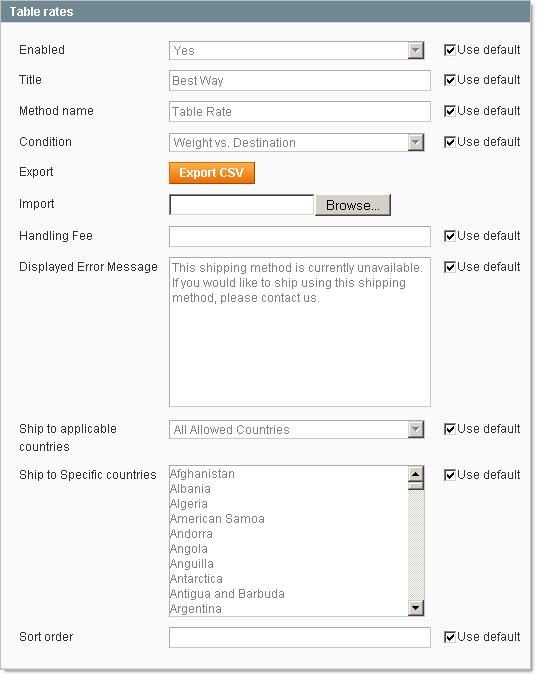Open the Condition dropdown

click(297, 143)
